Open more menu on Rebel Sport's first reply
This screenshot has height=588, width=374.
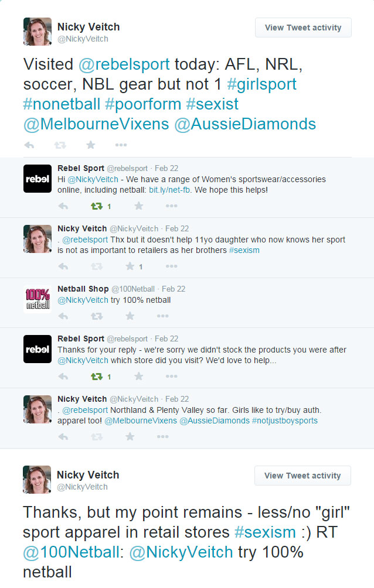[x=171, y=206]
